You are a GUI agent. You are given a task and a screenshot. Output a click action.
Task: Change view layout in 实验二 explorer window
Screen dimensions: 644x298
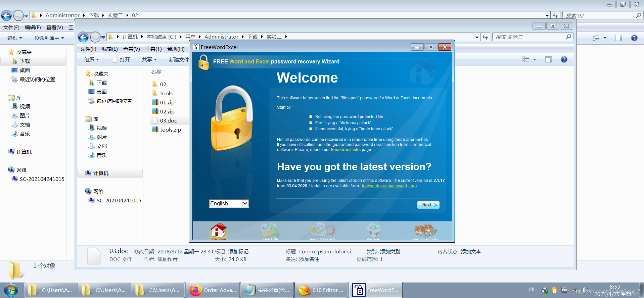(526, 59)
